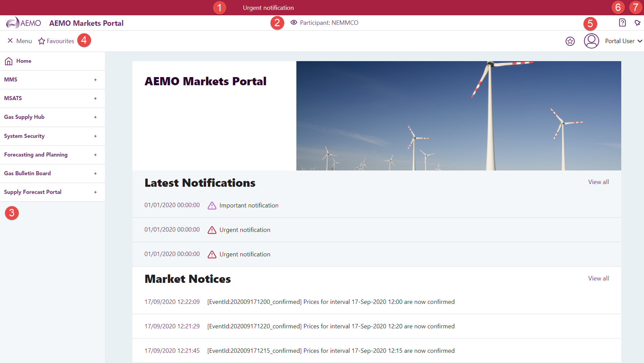This screenshot has width=644, height=363.
Task: Open Supply Forecast Portal menu item
Action: 52,192
